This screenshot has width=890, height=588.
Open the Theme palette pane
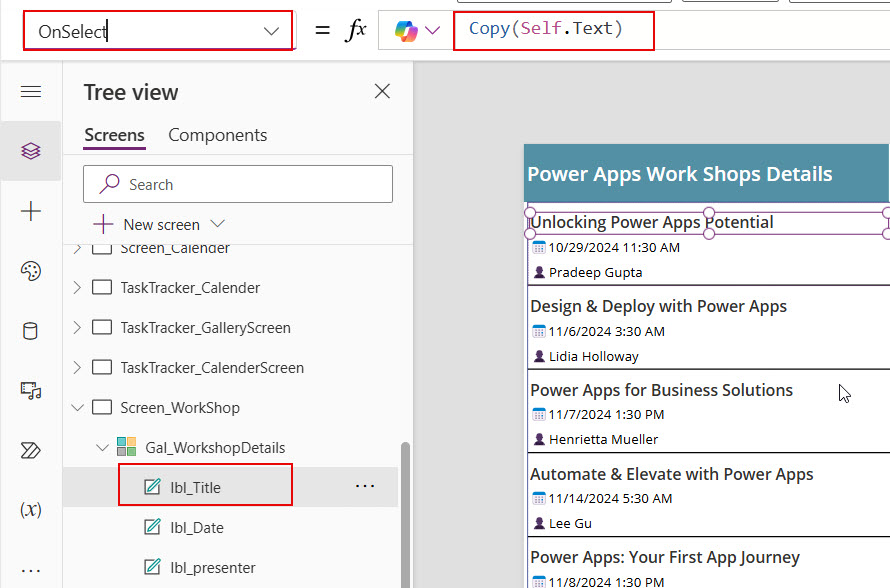tap(31, 271)
